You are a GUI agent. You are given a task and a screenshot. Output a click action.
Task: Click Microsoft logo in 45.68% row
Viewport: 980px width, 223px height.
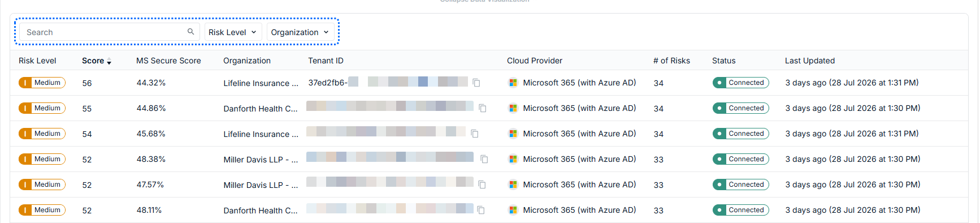click(513, 134)
